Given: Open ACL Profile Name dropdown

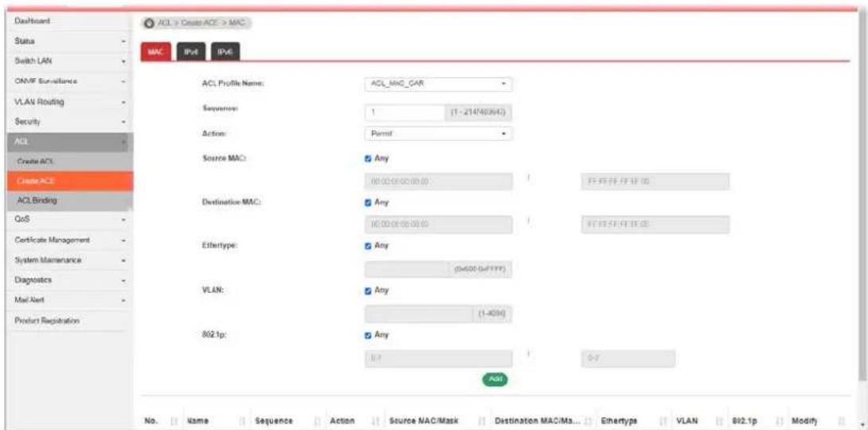Looking at the screenshot, I should [x=438, y=84].
